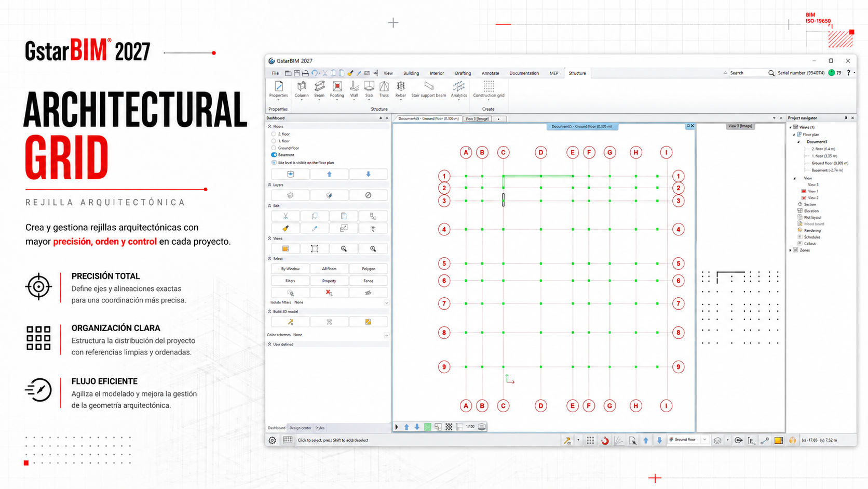Click the By Window select button
Screen dimensions: 868x489
pos(291,269)
